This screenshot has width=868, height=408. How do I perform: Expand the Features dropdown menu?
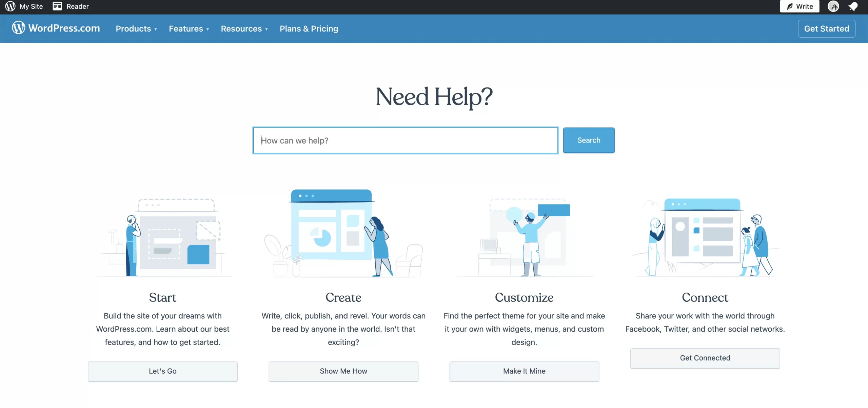coord(188,28)
